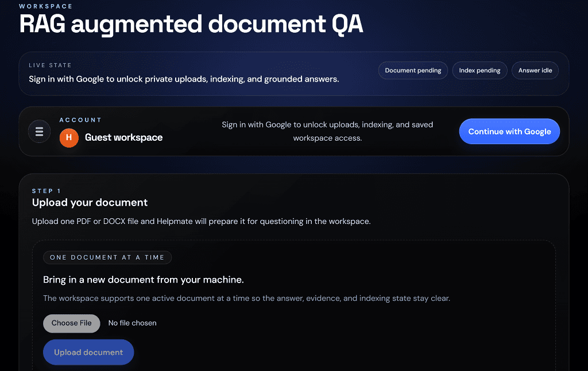The height and width of the screenshot is (371, 588).
Task: Select the Answer idle status chip
Action: tap(535, 71)
